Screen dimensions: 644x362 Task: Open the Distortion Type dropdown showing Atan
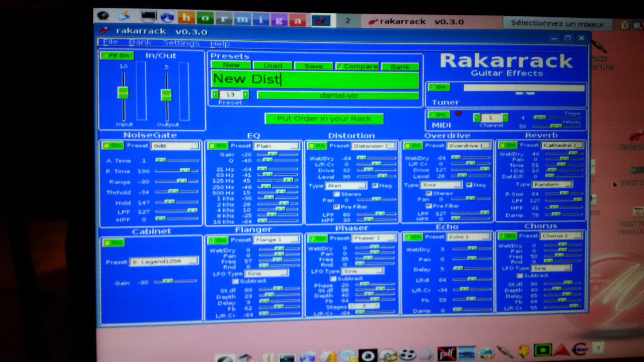tap(346, 186)
